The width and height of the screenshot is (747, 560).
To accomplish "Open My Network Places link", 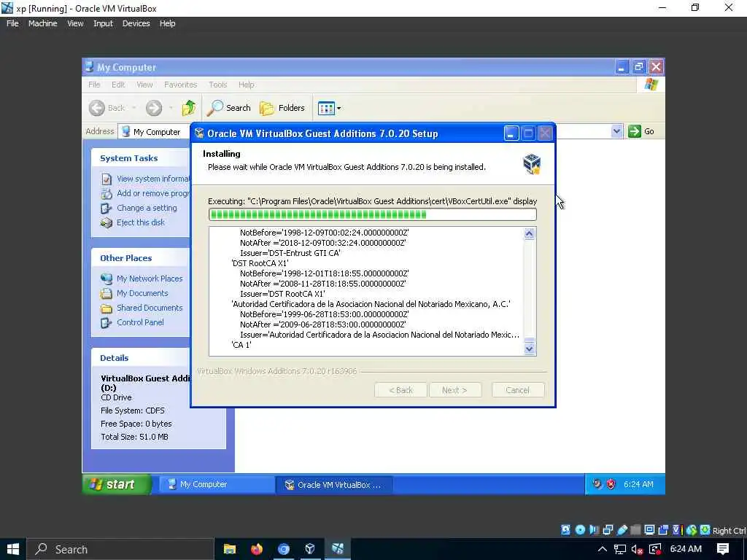I will pos(150,279).
